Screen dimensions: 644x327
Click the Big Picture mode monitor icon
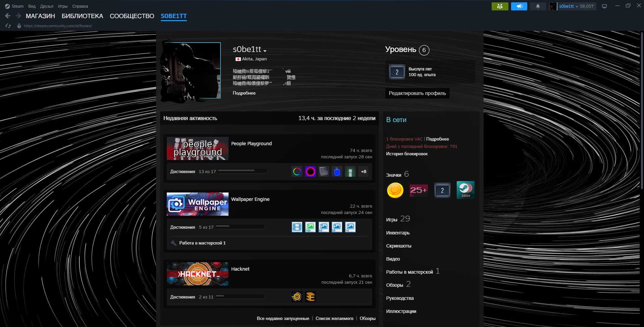pyautogui.click(x=604, y=6)
